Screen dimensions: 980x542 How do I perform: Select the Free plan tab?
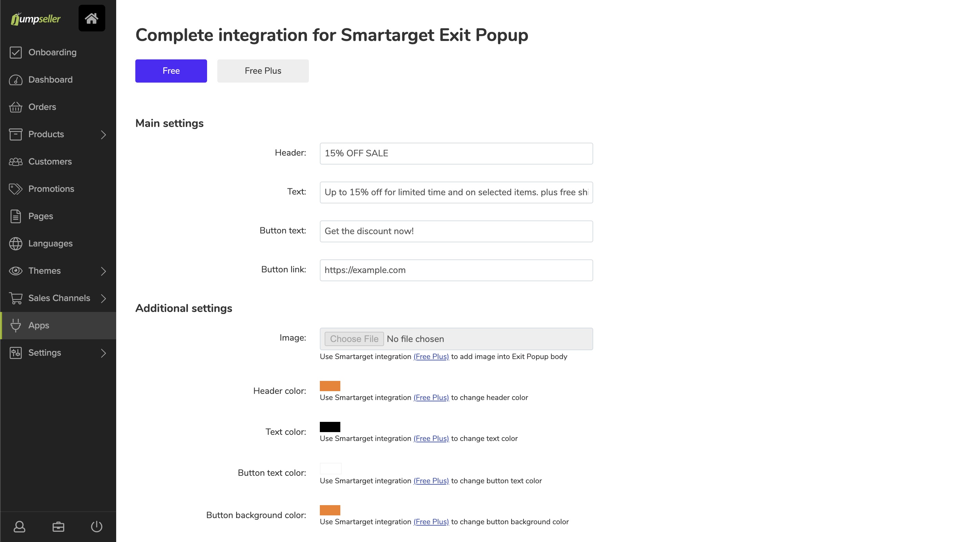171,71
